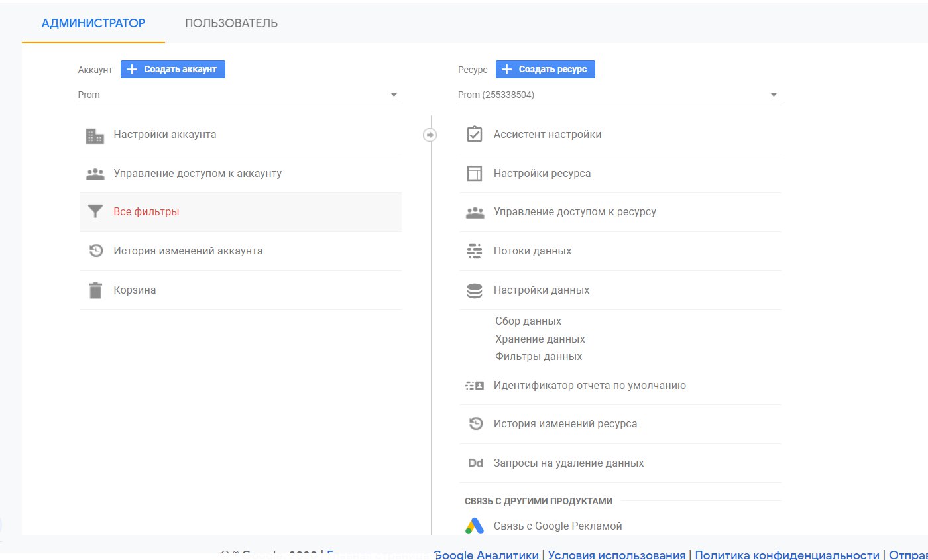Click the history icon beside История изменений ресурса
Screen dimensions: 928x560
pos(475,423)
